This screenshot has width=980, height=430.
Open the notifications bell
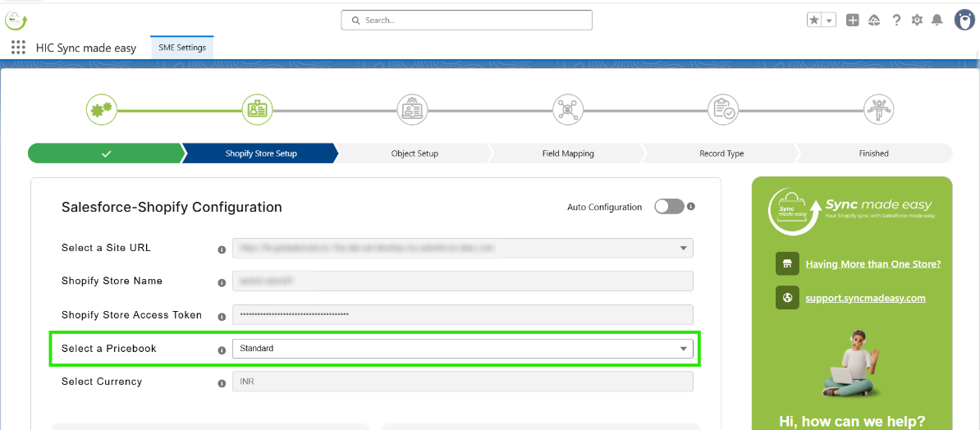936,20
